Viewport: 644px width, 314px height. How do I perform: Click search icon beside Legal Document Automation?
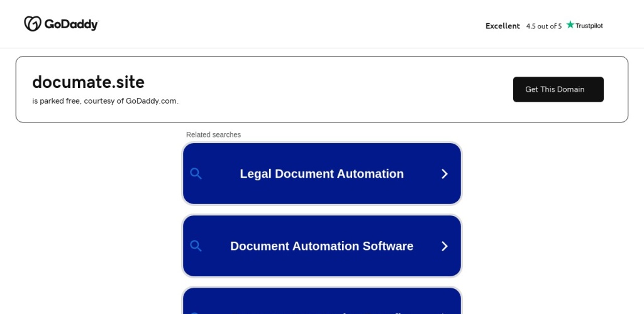pos(196,174)
